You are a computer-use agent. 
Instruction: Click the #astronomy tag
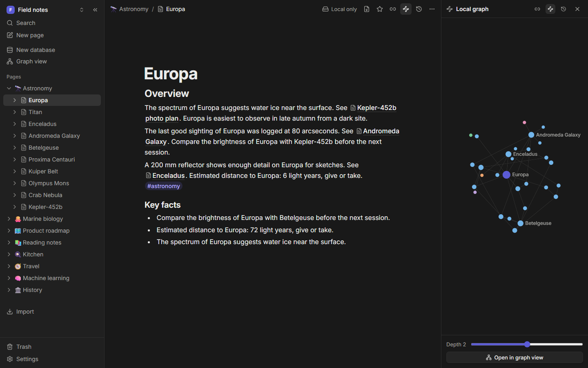164,186
